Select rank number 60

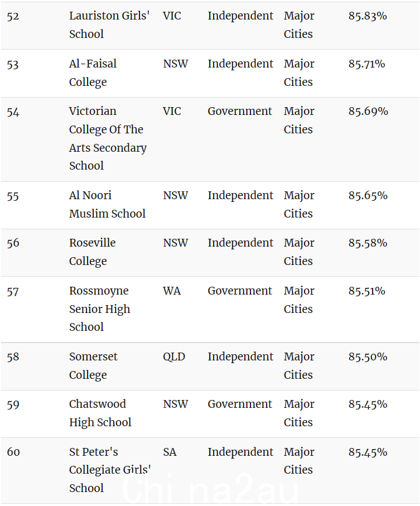tap(13, 452)
